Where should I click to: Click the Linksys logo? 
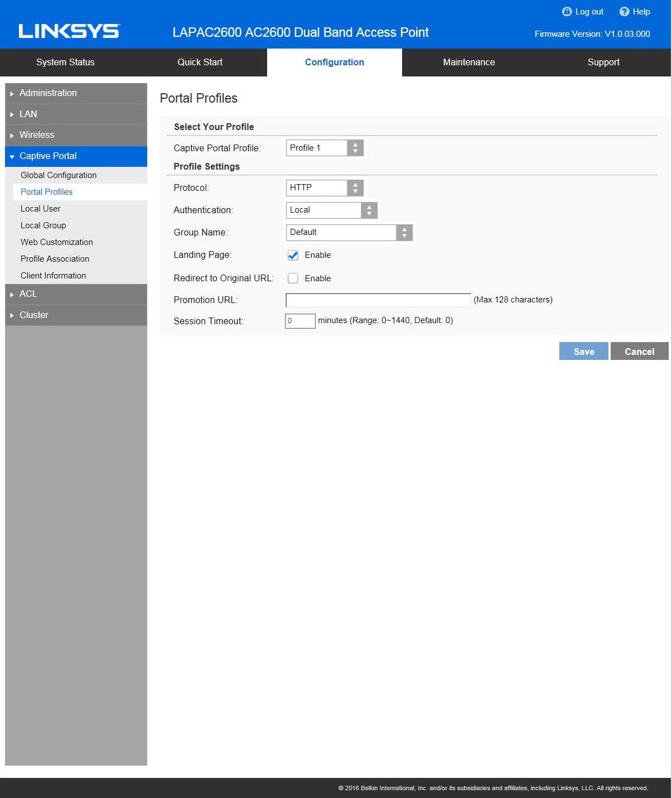coord(69,31)
